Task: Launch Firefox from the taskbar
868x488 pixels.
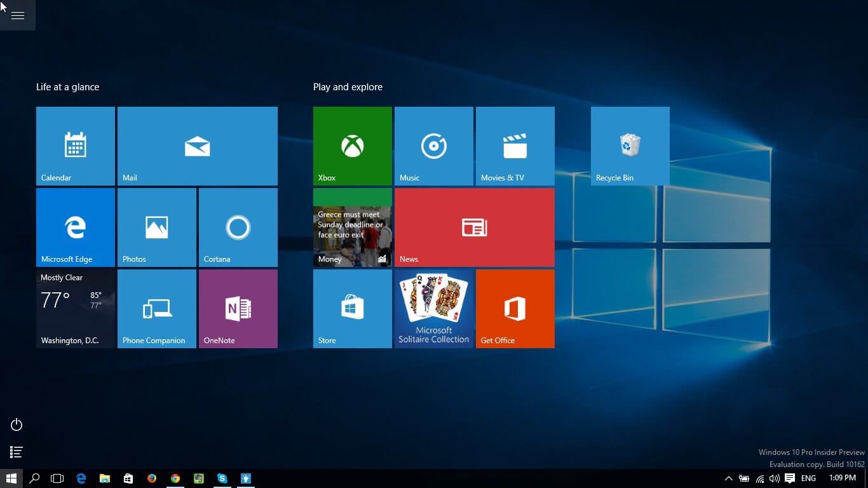Action: click(x=152, y=478)
